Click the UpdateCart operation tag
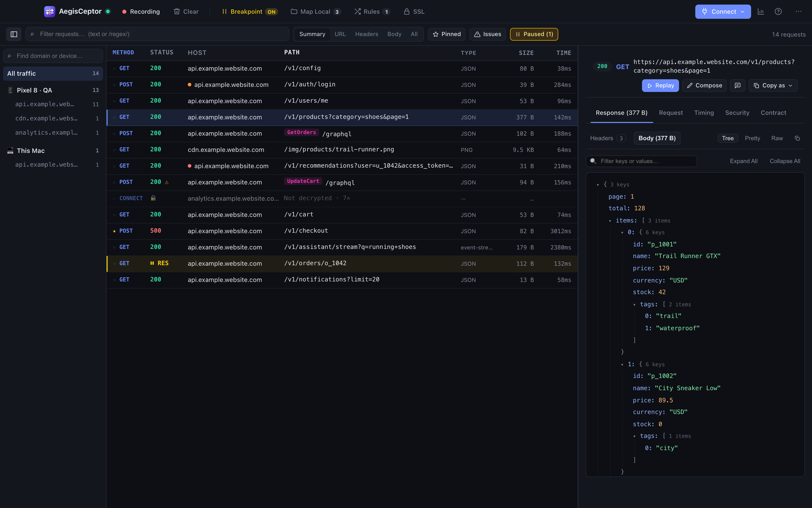 pyautogui.click(x=303, y=181)
